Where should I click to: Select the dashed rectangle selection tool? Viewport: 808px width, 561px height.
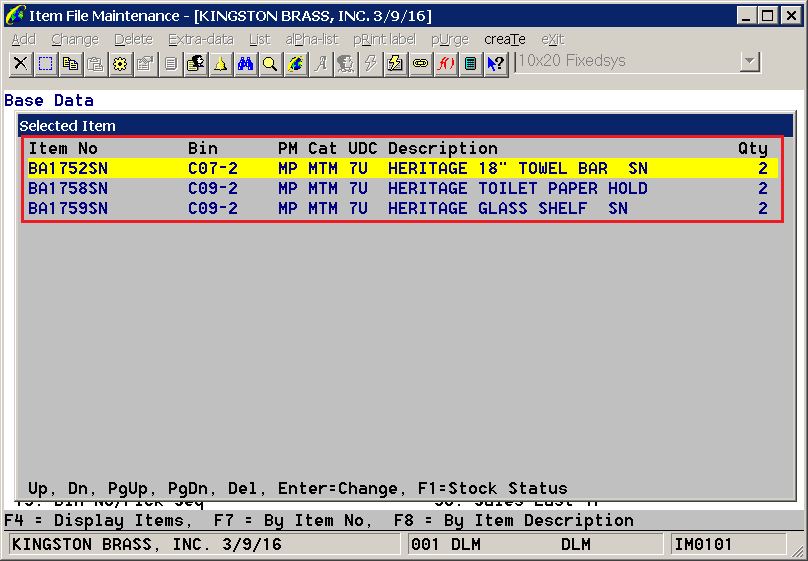(x=45, y=63)
